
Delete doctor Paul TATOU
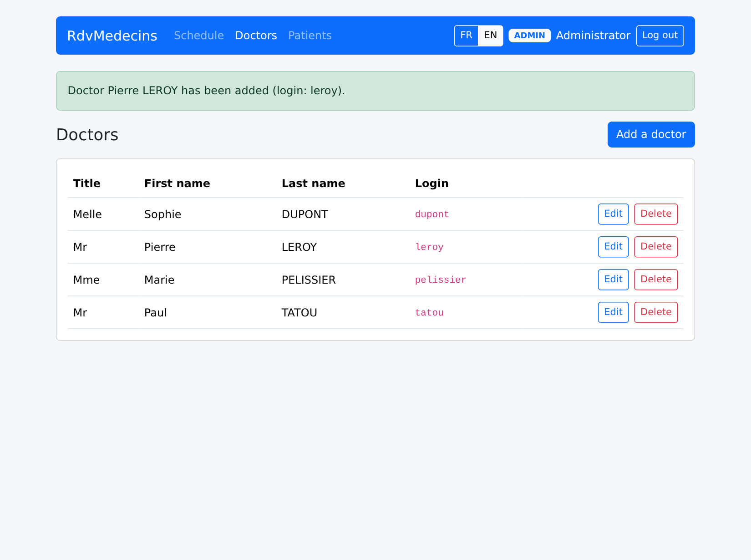(x=656, y=312)
